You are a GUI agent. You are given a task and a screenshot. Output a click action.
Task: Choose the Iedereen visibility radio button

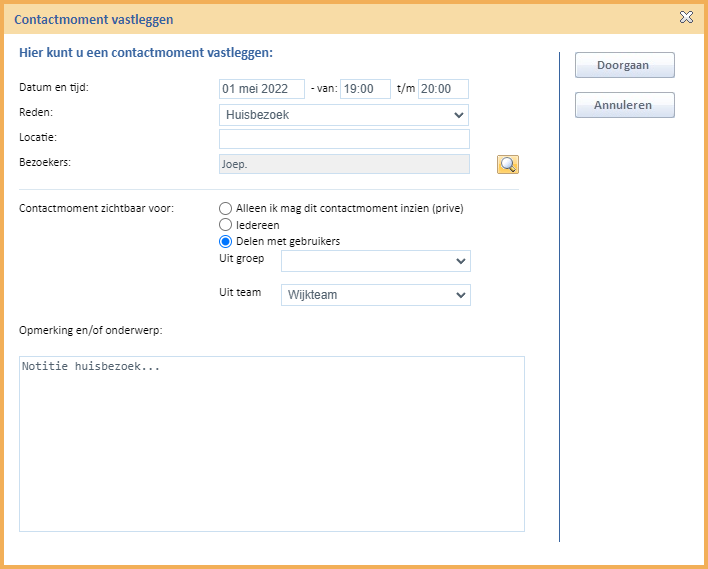click(225, 225)
